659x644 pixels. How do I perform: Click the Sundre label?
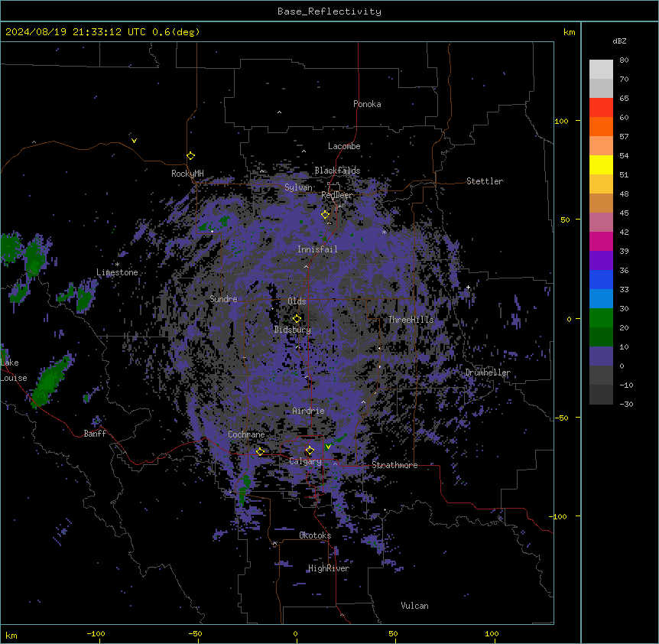[223, 299]
